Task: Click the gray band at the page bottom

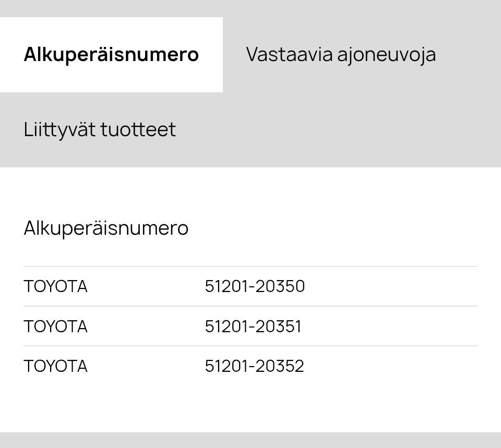Action: (250, 440)
